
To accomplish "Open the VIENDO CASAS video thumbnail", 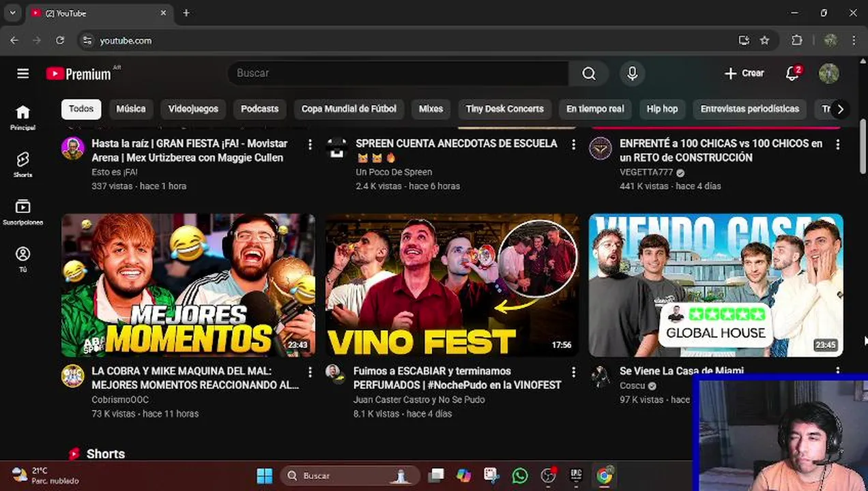I will point(716,285).
